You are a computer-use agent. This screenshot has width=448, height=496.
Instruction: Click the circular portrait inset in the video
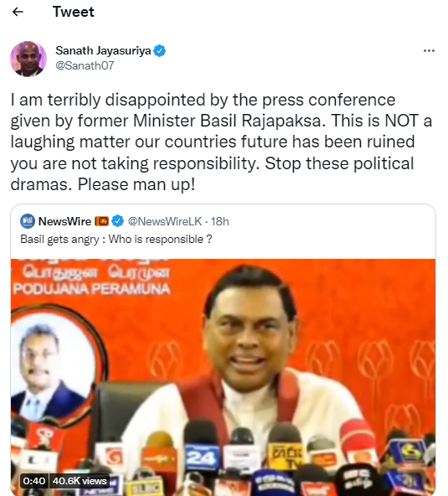pos(57,364)
